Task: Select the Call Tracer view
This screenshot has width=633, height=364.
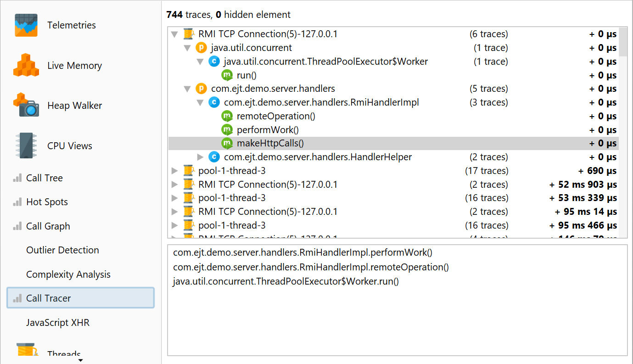Action: point(80,298)
